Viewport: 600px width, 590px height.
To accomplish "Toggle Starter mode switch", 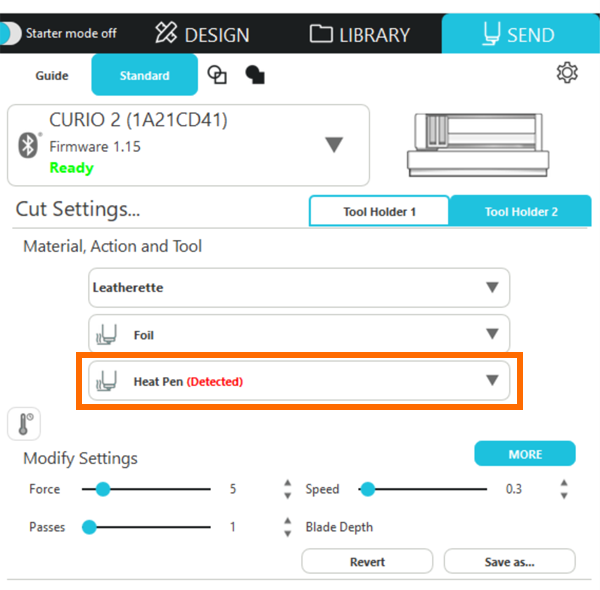I will pyautogui.click(x=11, y=33).
